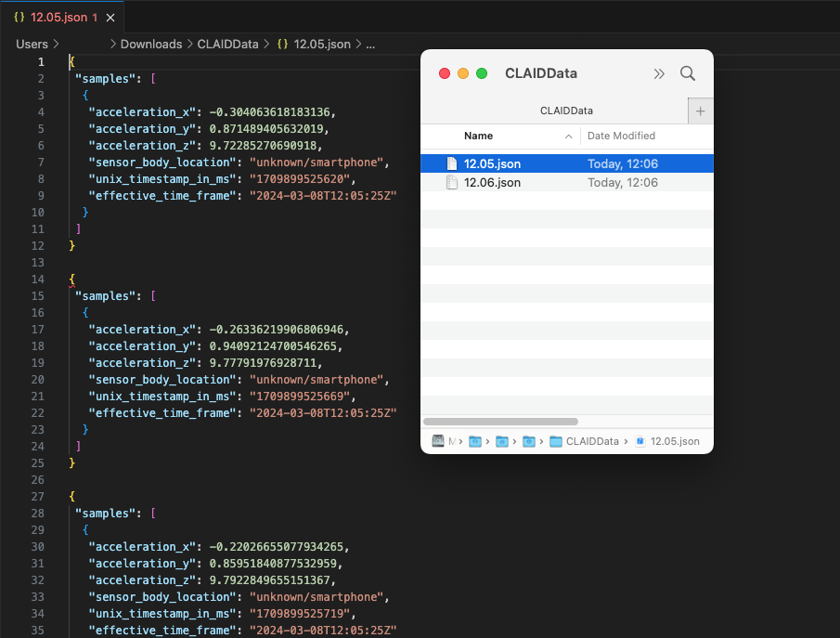The image size is (840, 638).
Task: Select the 12.05.json editor tab
Action: point(62,17)
